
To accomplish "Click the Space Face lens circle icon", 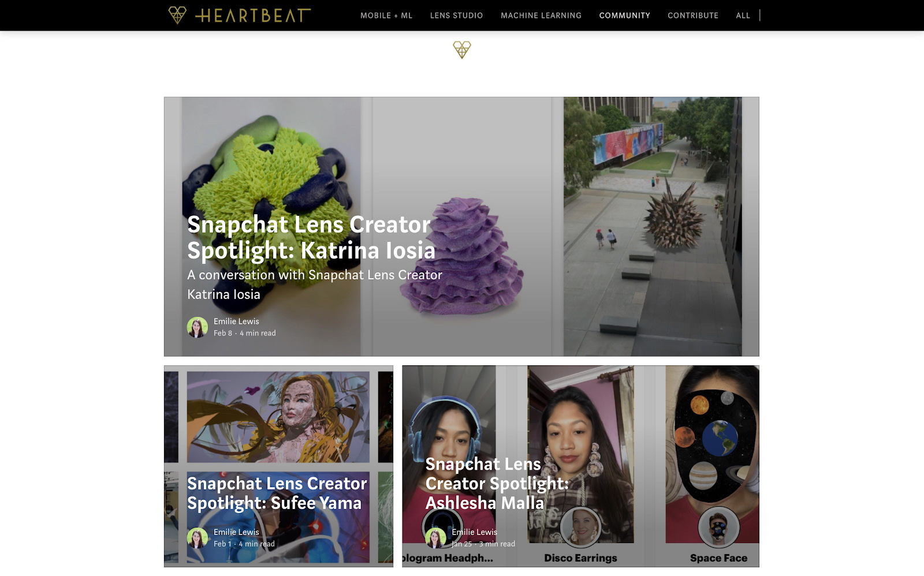I will click(x=719, y=527).
